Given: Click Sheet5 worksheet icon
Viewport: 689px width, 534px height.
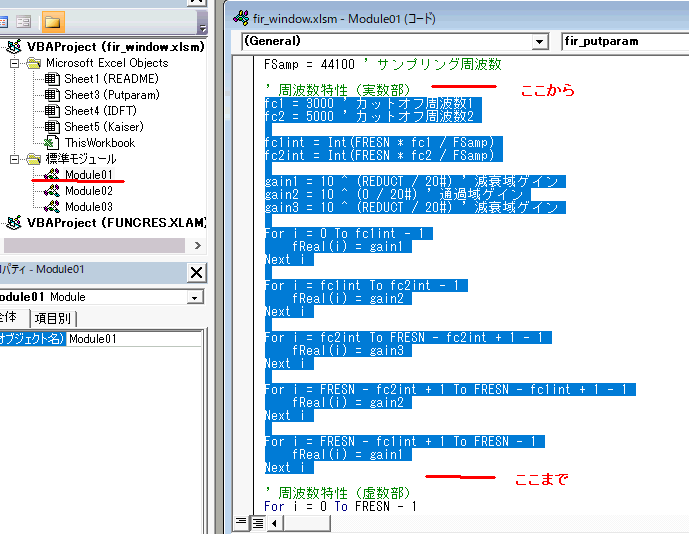Looking at the screenshot, I should pyautogui.click(x=52, y=127).
